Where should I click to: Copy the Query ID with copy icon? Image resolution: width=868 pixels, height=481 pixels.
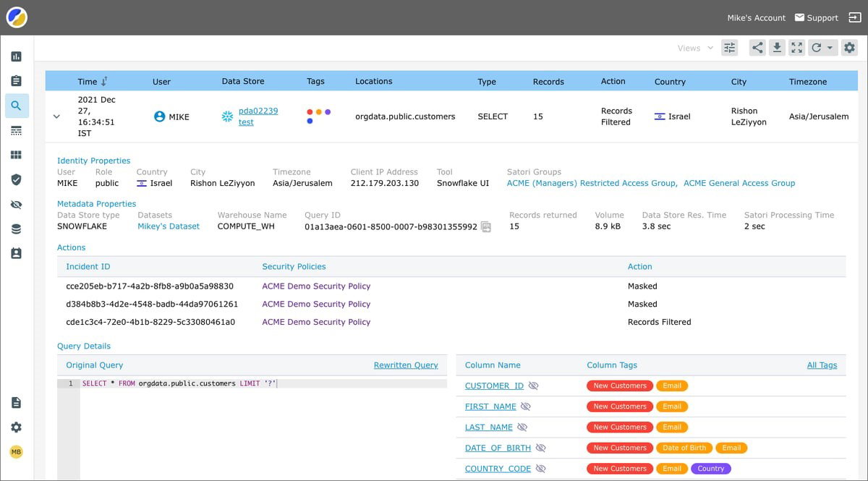coord(486,227)
